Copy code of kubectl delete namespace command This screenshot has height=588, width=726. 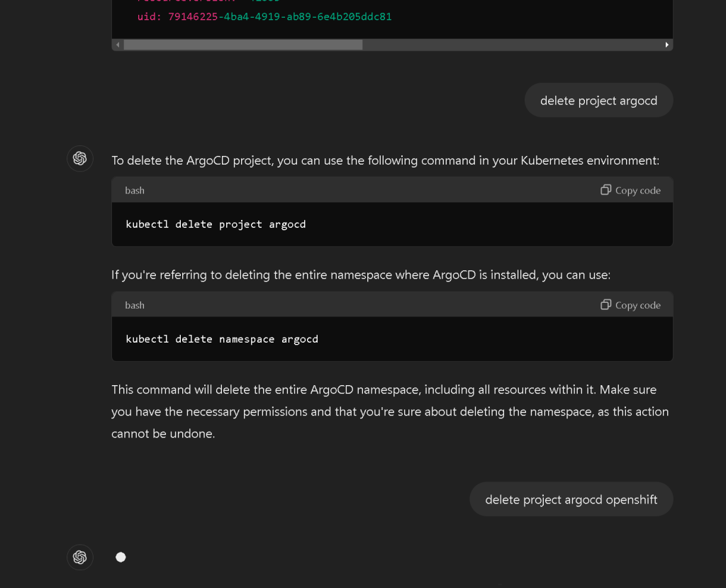[x=630, y=305]
